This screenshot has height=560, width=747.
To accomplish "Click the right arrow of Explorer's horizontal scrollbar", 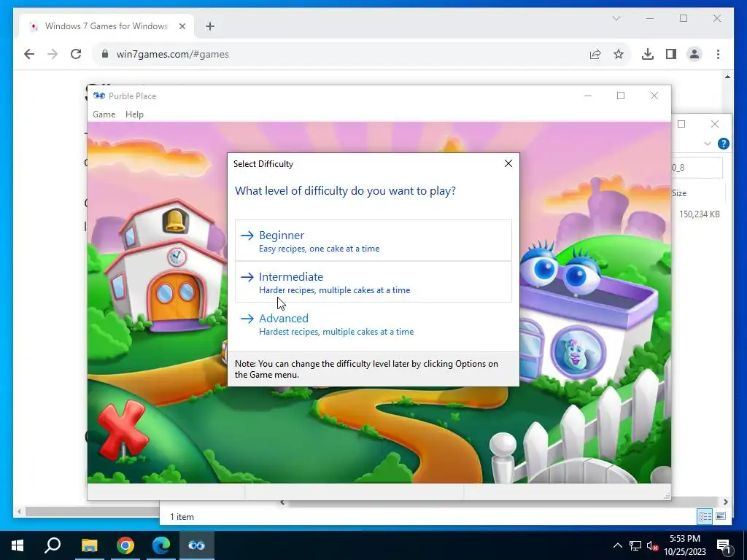I will tap(725, 502).
